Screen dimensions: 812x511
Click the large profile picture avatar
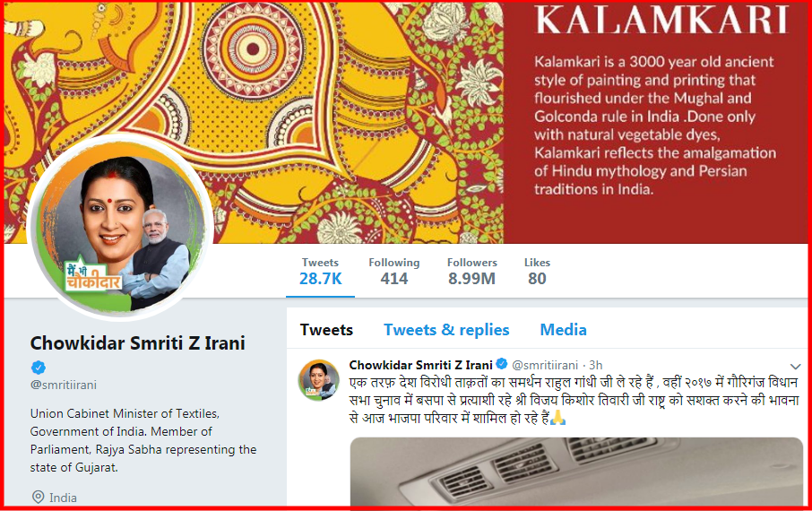[121, 228]
